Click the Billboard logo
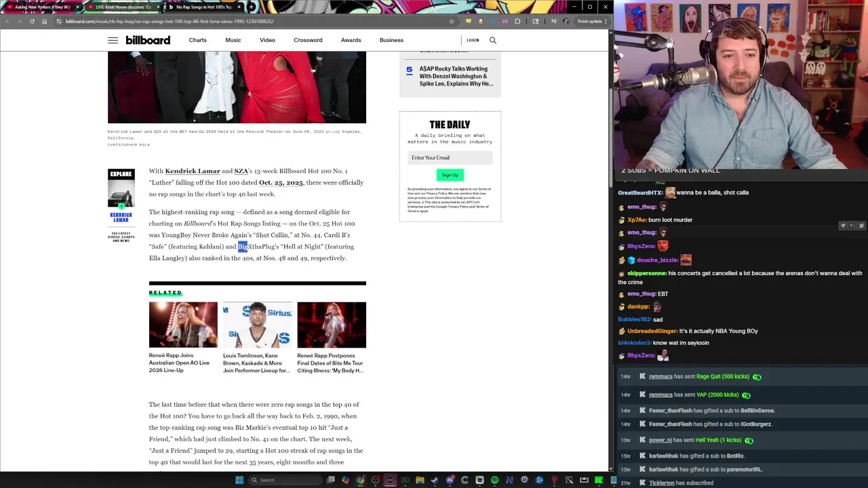 (x=148, y=40)
